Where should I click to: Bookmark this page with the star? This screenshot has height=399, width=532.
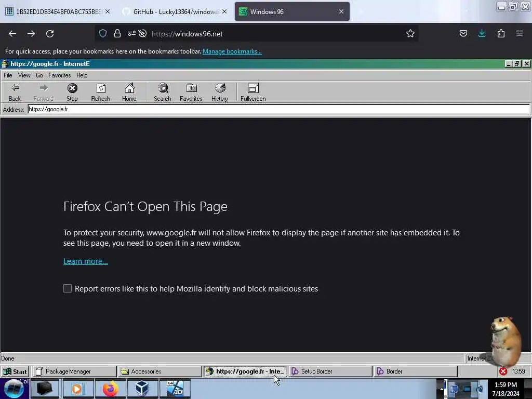click(x=410, y=33)
